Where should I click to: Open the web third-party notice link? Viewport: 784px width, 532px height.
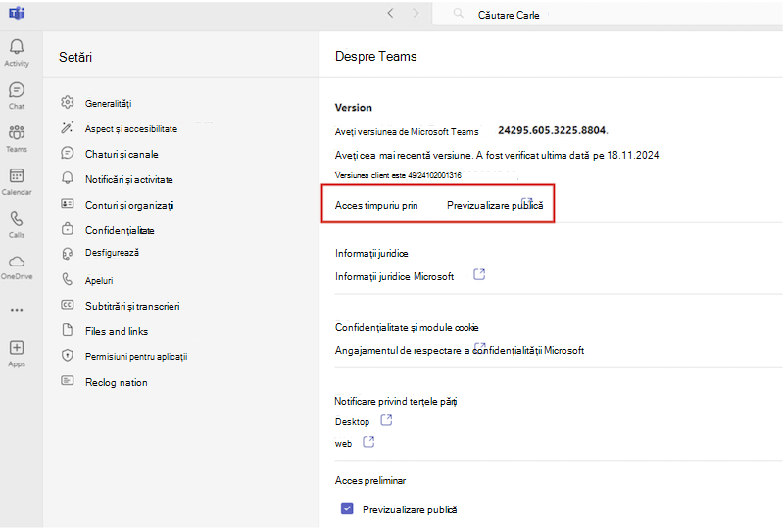click(x=344, y=444)
